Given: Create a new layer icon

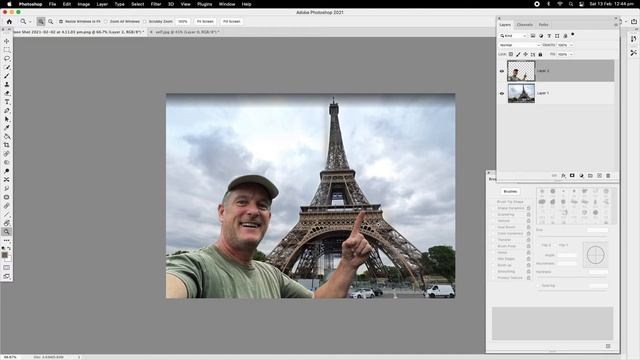Looking at the screenshot, I should 599,176.
